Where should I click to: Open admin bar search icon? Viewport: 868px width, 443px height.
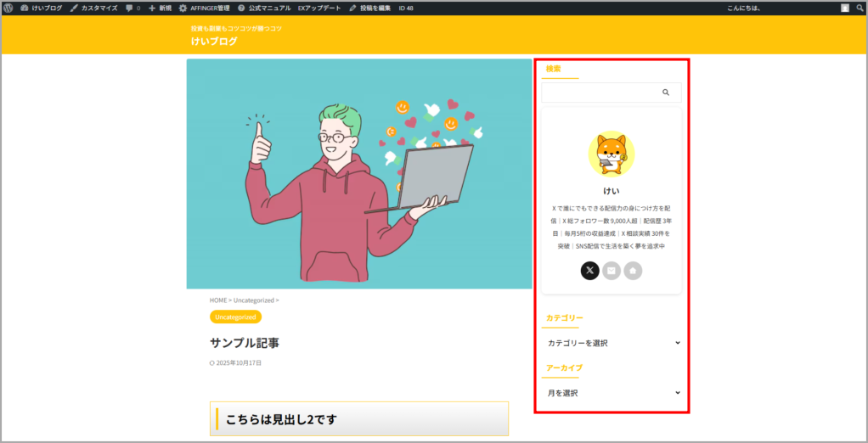pyautogui.click(x=859, y=8)
